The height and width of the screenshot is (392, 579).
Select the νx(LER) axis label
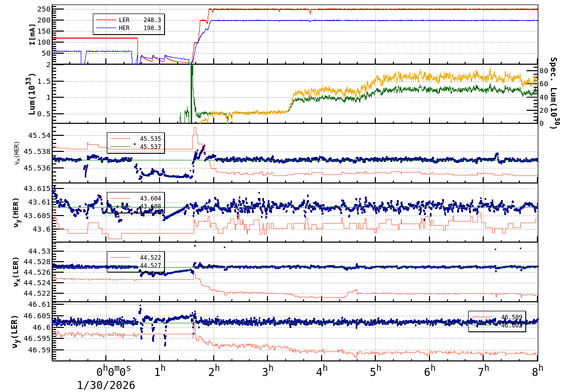16,272
